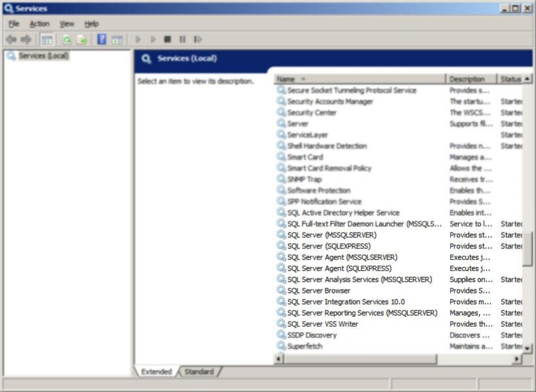The height and width of the screenshot is (392, 536).
Task: Click the horizontal scrollbar right arrow
Action: pos(517,359)
